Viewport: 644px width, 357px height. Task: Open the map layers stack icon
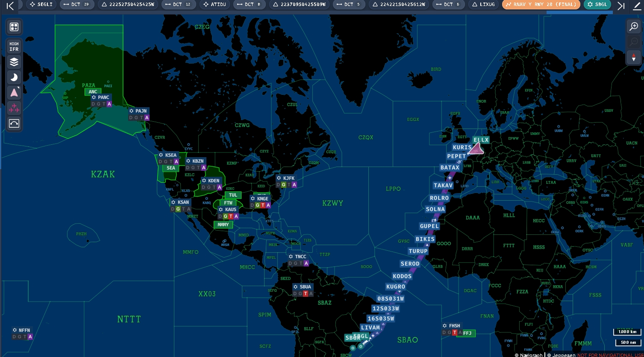(x=14, y=62)
